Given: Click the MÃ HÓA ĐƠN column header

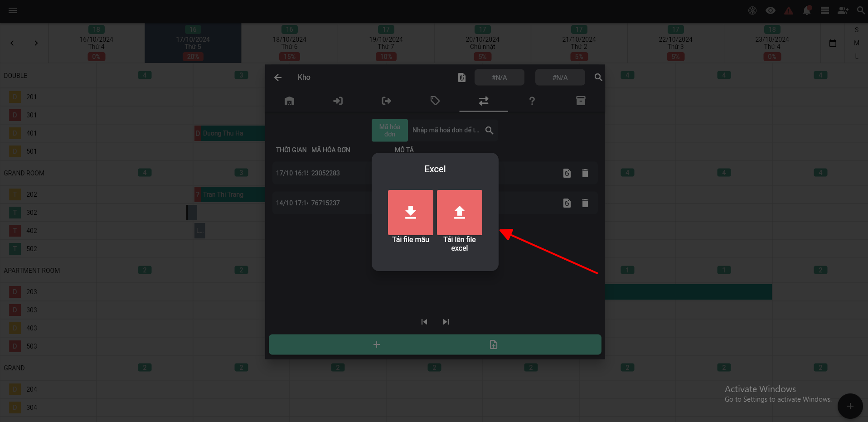Looking at the screenshot, I should tap(331, 150).
